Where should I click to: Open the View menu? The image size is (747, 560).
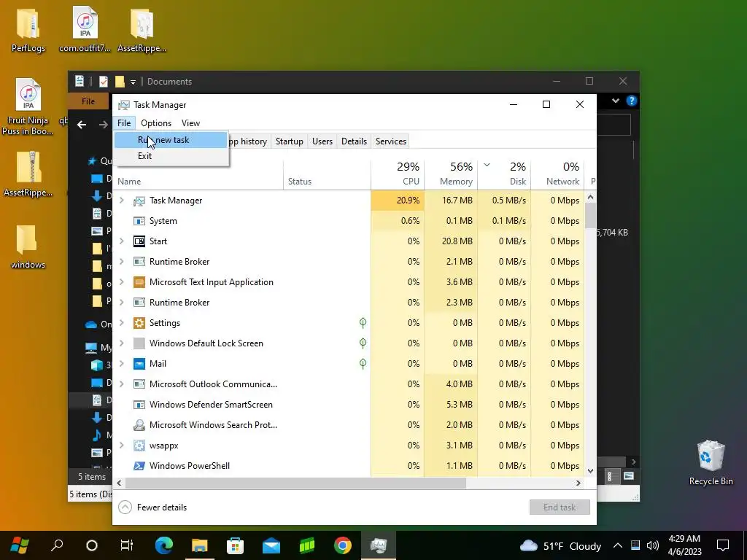(190, 123)
